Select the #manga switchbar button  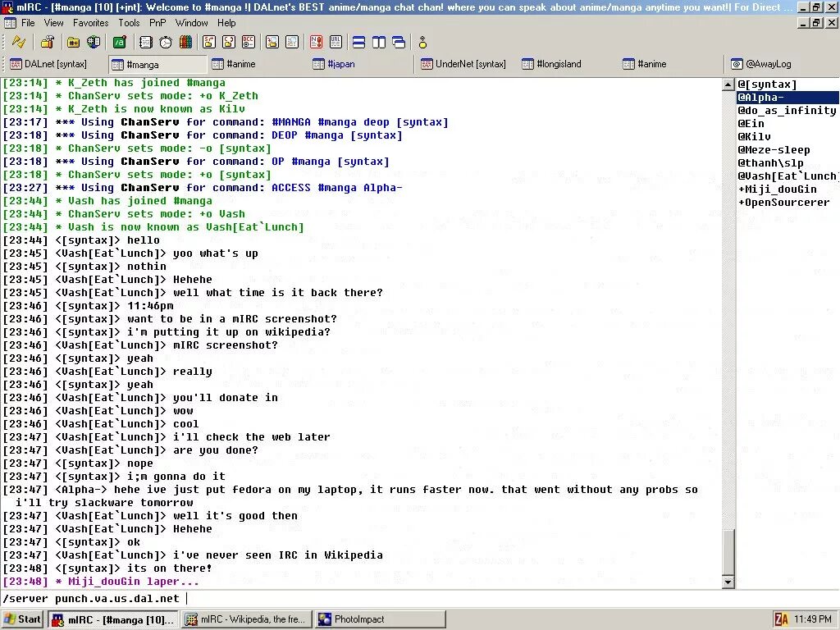157,64
